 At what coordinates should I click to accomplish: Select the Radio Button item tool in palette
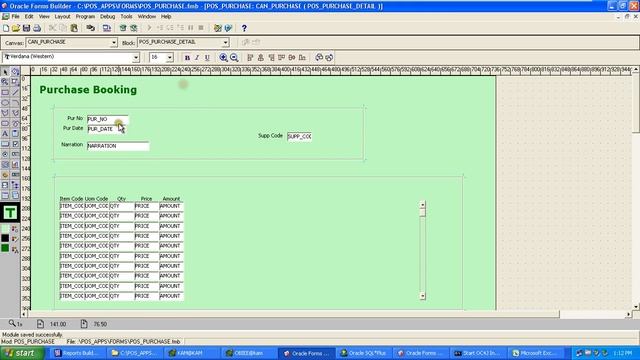click(x=5, y=154)
